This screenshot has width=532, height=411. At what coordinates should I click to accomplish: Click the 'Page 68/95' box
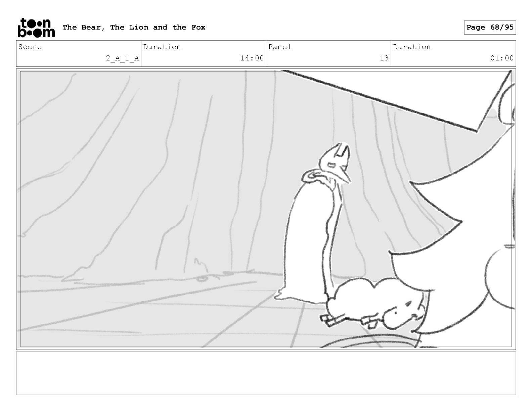coord(490,27)
